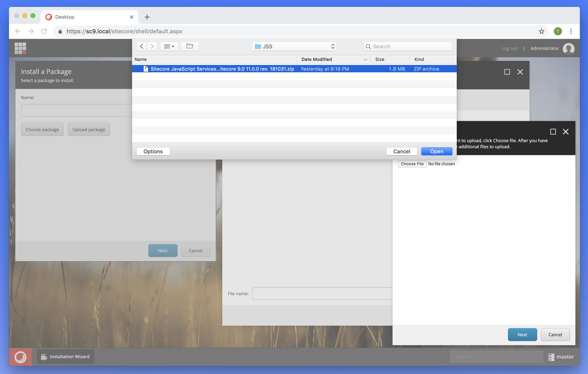Open the view options dropdown in file dialog

click(x=169, y=46)
